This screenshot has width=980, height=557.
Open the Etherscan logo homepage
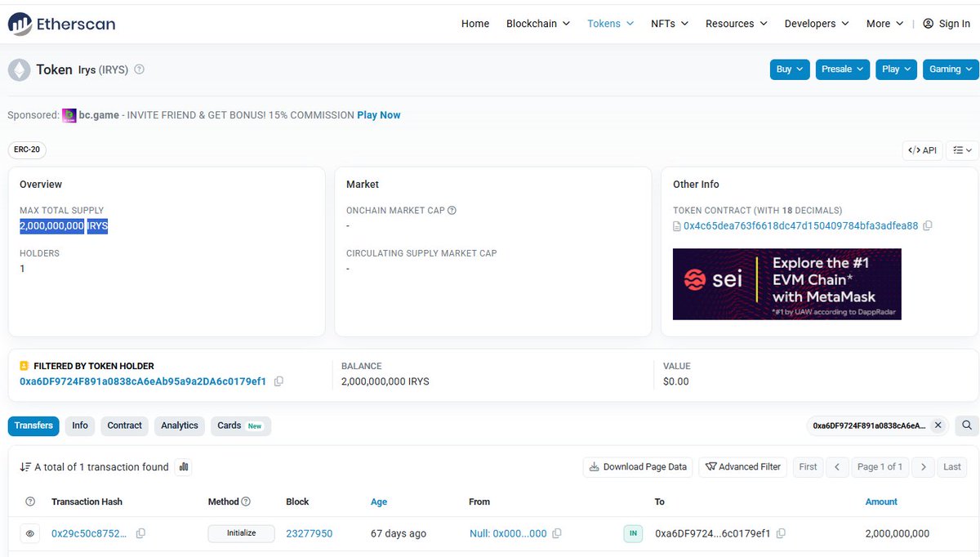coord(62,24)
